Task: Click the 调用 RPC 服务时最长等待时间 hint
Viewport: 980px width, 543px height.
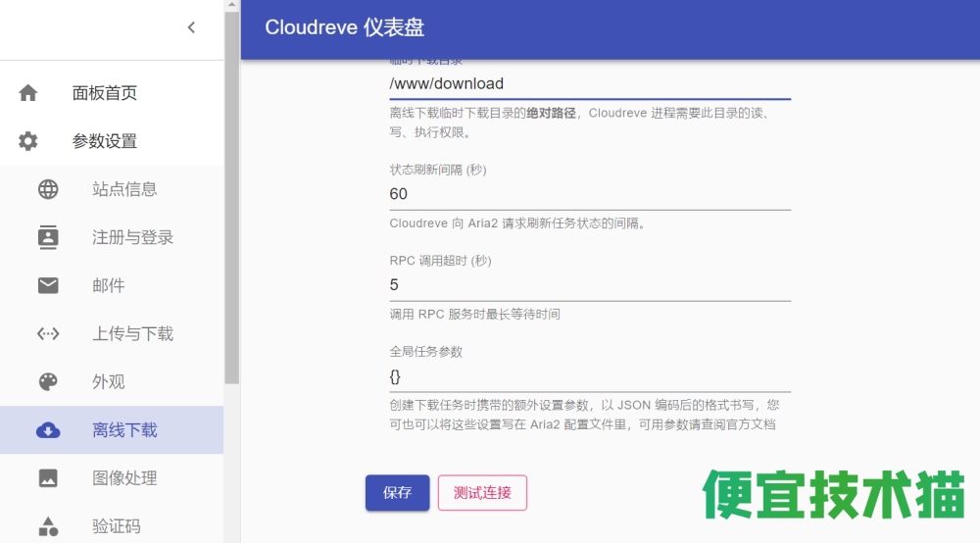Action: pyautogui.click(x=475, y=315)
